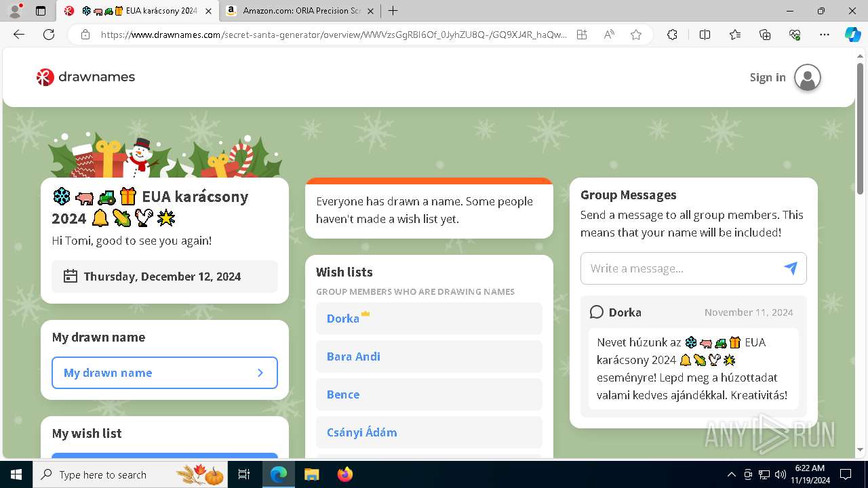
Task: Click the browser profile icon
Action: point(15,11)
